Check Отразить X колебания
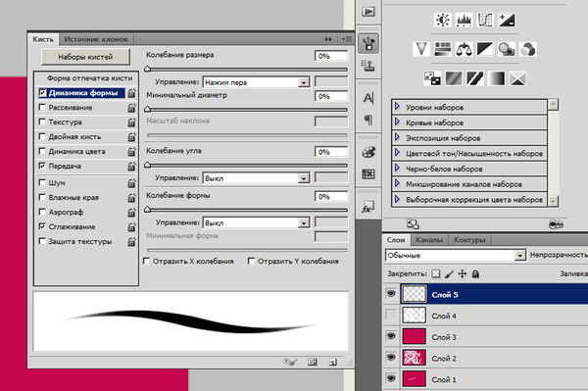 point(147,261)
